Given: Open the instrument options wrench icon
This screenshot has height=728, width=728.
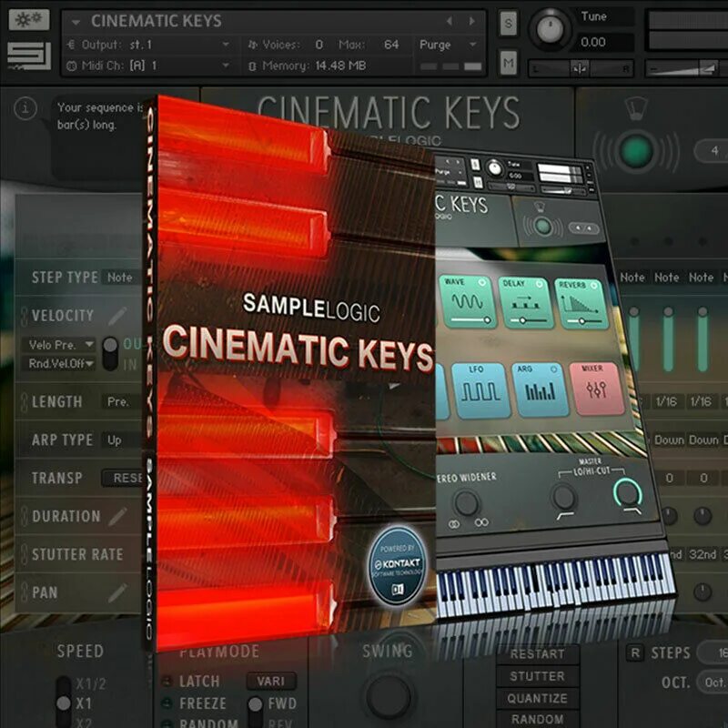Looking at the screenshot, I should tap(29, 20).
